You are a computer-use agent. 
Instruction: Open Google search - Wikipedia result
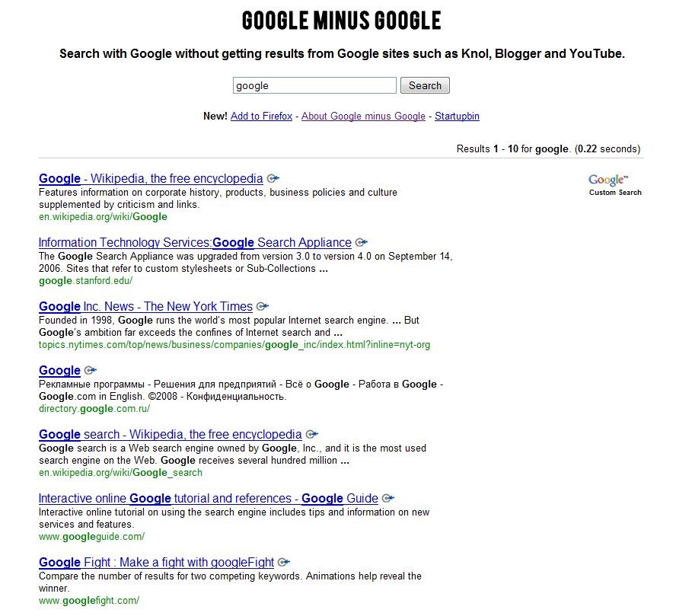coord(171,435)
